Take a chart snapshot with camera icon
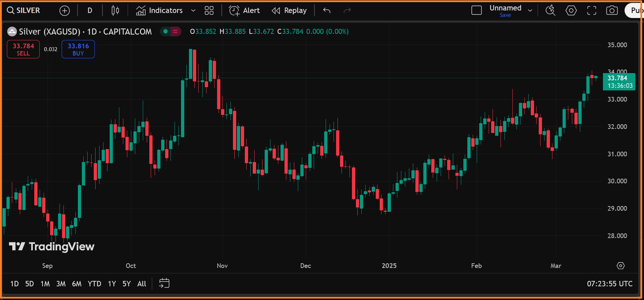 [x=612, y=11]
